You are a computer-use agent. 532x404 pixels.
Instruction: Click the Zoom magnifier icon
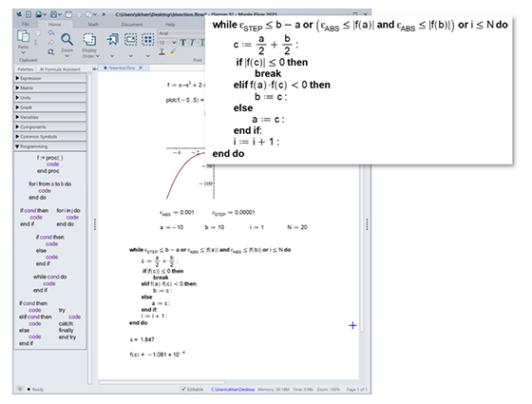(x=66, y=39)
